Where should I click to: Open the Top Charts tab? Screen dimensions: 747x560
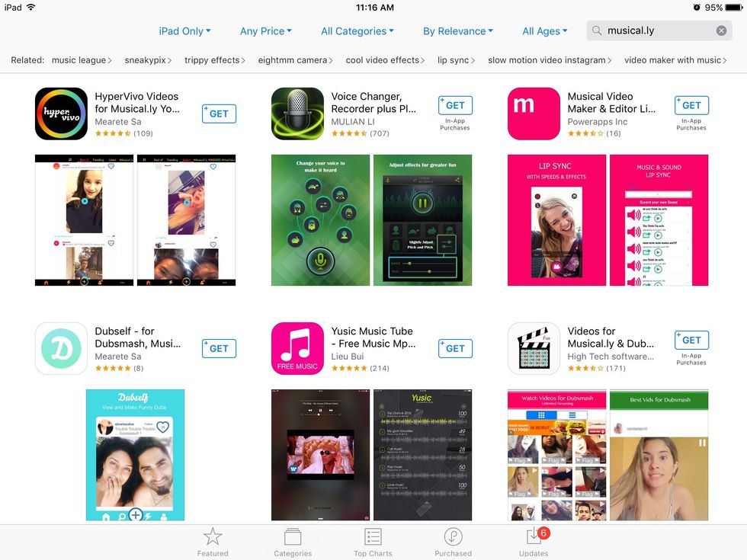click(x=373, y=542)
